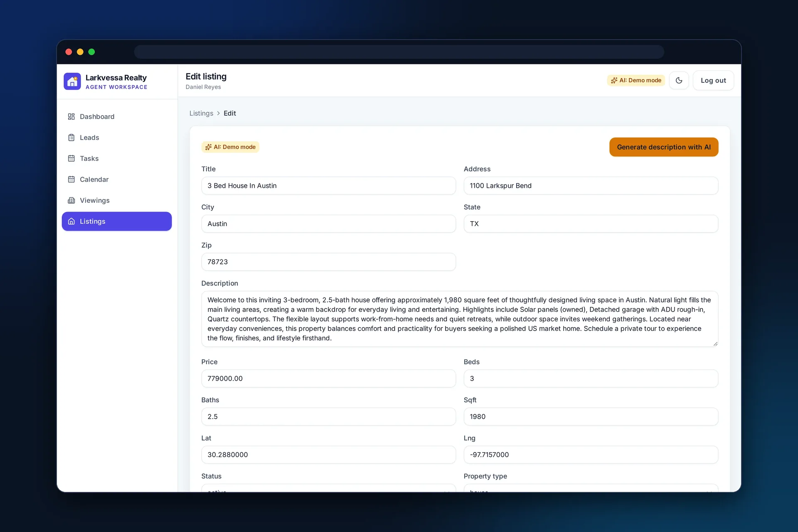Open the Tasks page
Viewport: 798px width, 532px height.
(x=117, y=158)
